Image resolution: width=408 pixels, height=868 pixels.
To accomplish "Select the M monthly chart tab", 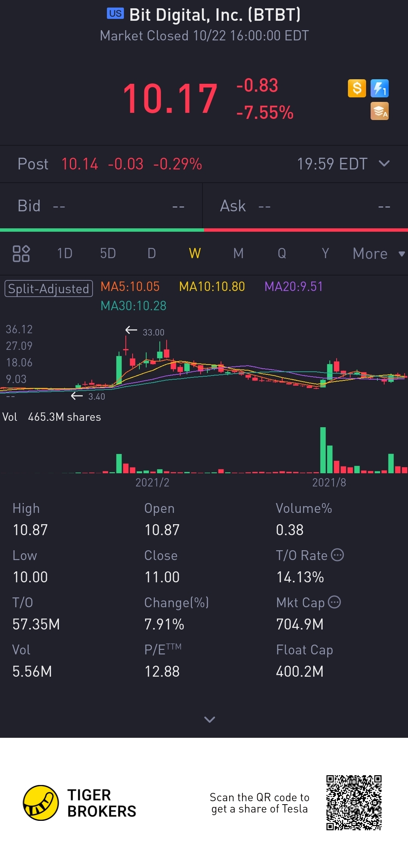I will pyautogui.click(x=238, y=254).
